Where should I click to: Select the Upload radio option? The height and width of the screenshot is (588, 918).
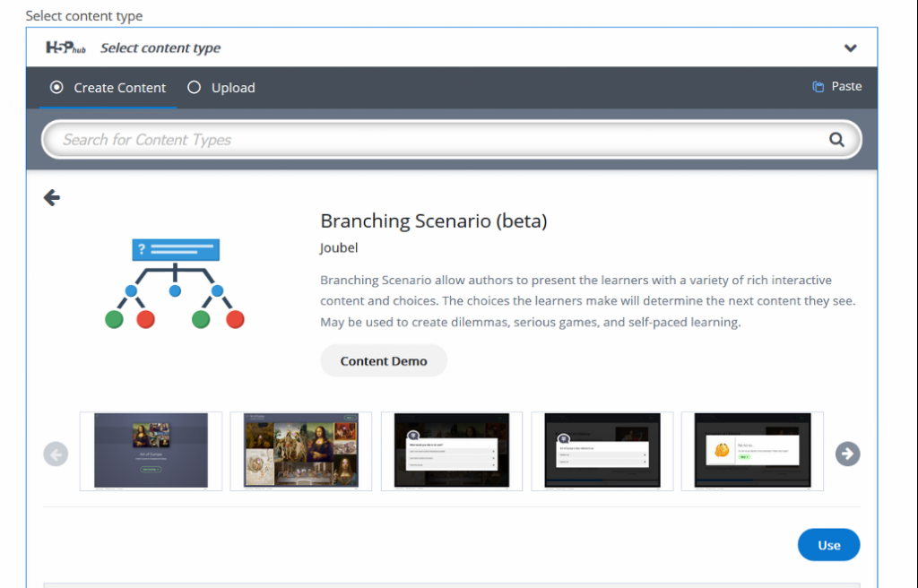[x=194, y=88]
